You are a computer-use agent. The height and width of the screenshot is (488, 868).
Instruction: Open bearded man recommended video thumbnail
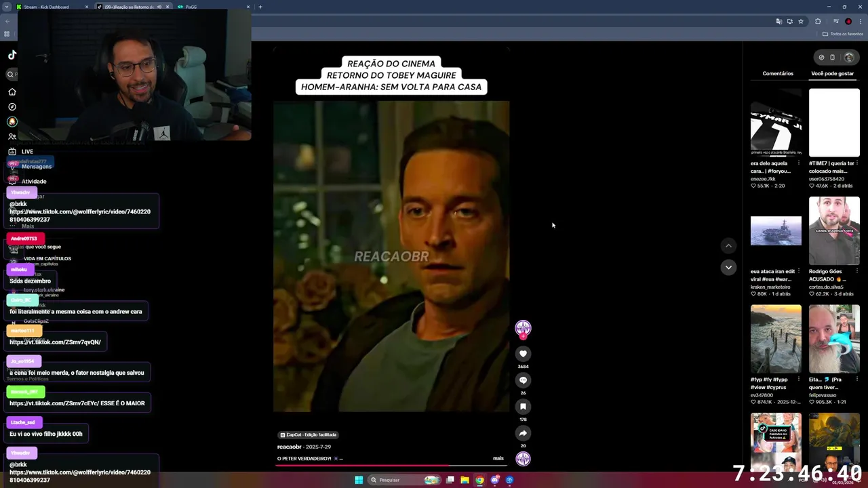tap(834, 339)
